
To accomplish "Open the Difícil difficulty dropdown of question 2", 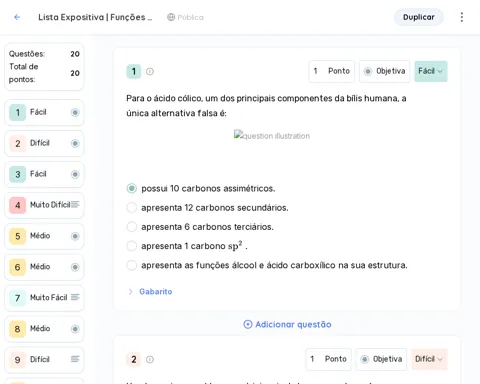I will [429, 359].
